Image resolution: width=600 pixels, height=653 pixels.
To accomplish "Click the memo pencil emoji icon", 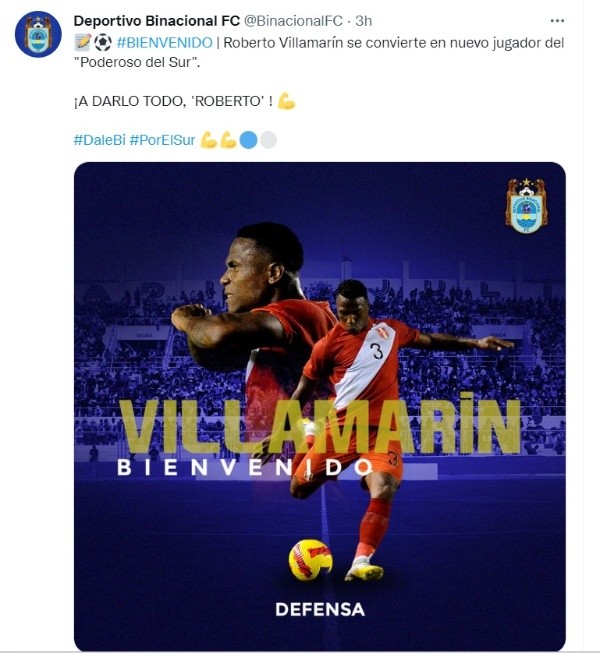I will pyautogui.click(x=82, y=42).
